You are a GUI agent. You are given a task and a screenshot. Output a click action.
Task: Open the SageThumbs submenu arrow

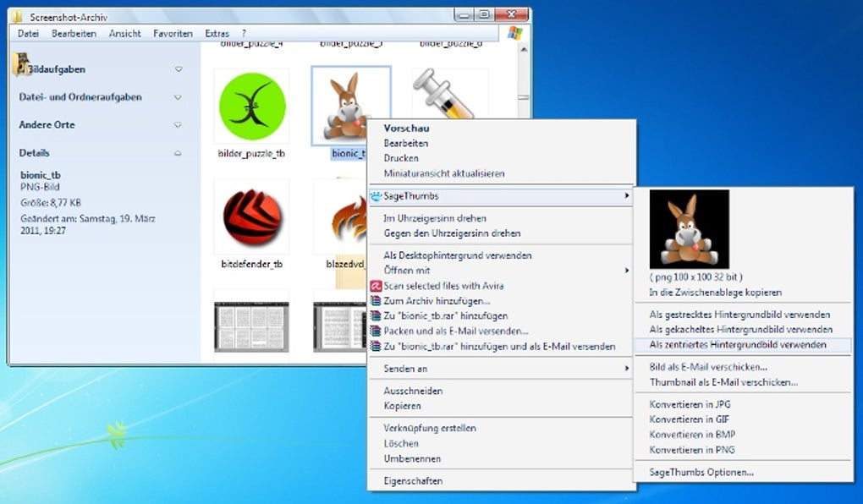[x=626, y=196]
